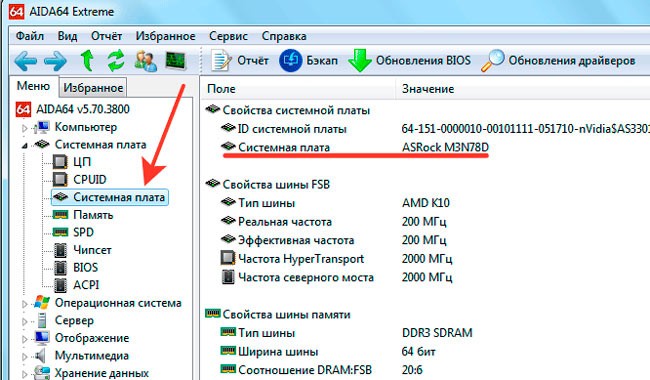650x380 pixels.
Task: Select the Системная плата parent tree node
Action: click(100, 144)
